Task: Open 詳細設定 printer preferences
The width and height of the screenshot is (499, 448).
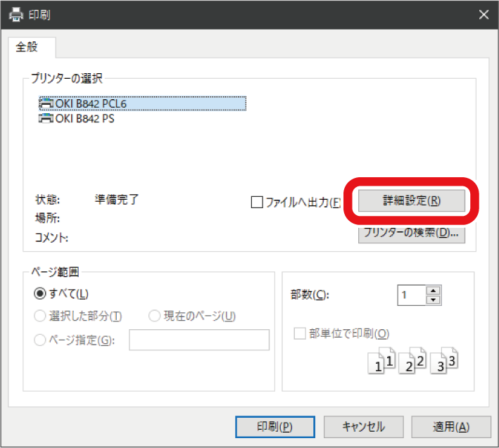Action: [x=412, y=200]
